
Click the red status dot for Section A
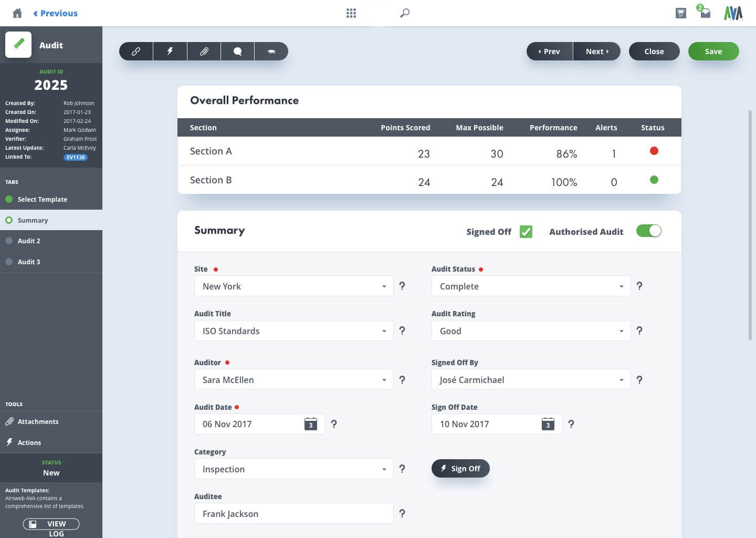coord(654,151)
